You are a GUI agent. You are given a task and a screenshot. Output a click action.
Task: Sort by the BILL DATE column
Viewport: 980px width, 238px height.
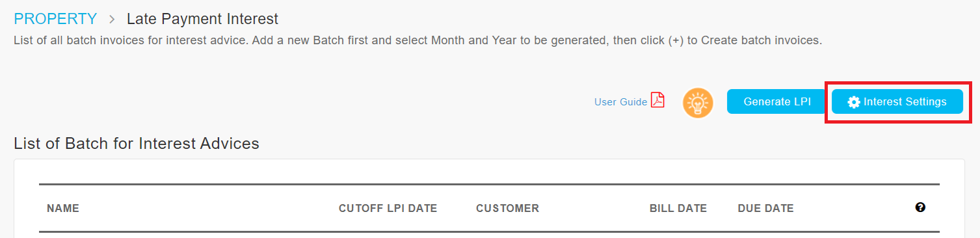point(678,209)
